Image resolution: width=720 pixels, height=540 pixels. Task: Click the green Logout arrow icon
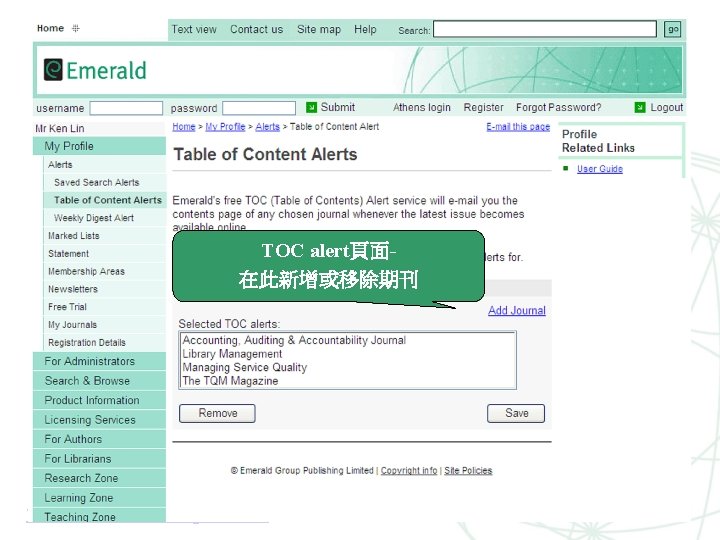pos(640,107)
